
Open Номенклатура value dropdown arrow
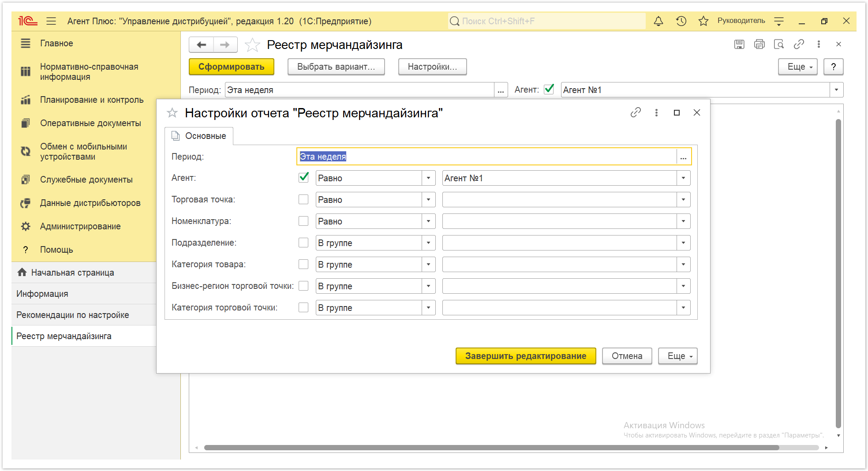click(683, 221)
